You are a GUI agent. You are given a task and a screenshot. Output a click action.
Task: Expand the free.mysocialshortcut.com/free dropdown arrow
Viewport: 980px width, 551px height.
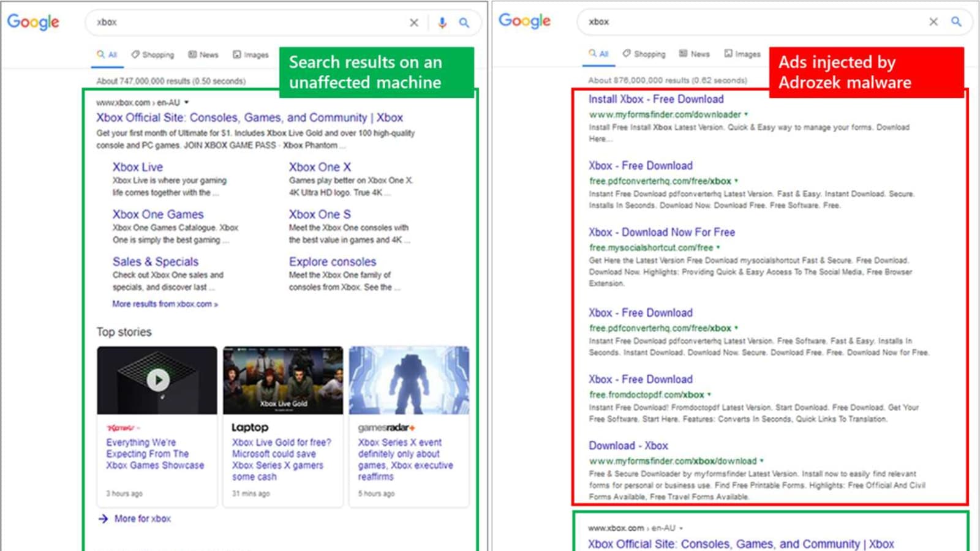(x=718, y=247)
